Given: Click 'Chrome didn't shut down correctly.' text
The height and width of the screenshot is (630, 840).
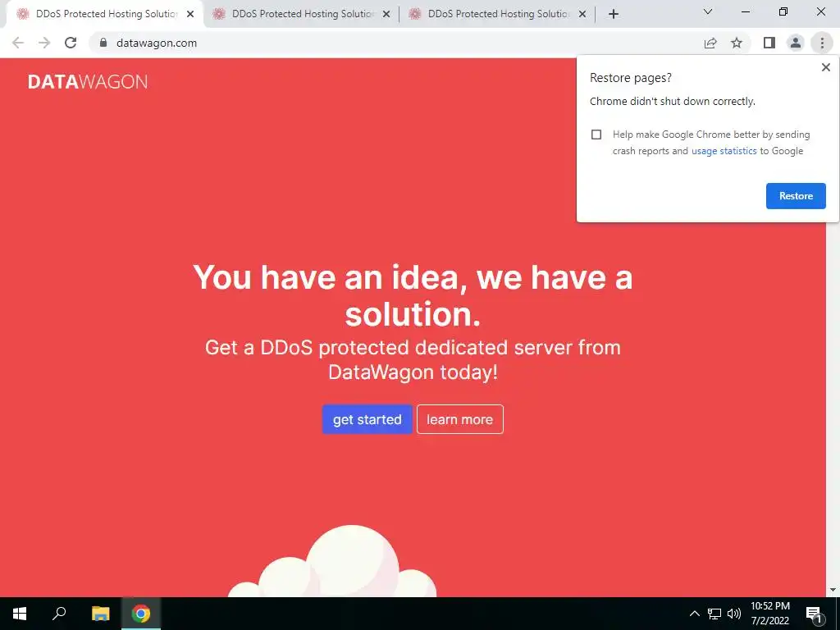Looking at the screenshot, I should coord(673,101).
